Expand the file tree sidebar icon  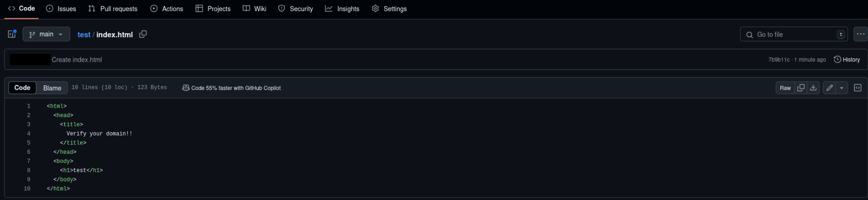coord(12,34)
